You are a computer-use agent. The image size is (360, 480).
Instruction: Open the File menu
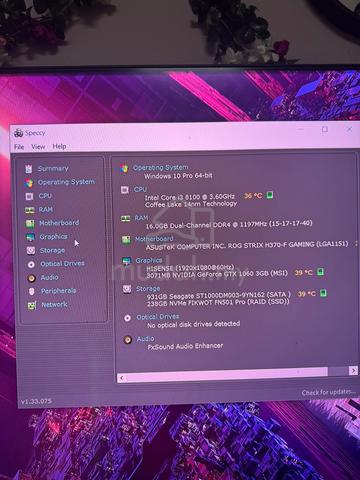[19, 147]
